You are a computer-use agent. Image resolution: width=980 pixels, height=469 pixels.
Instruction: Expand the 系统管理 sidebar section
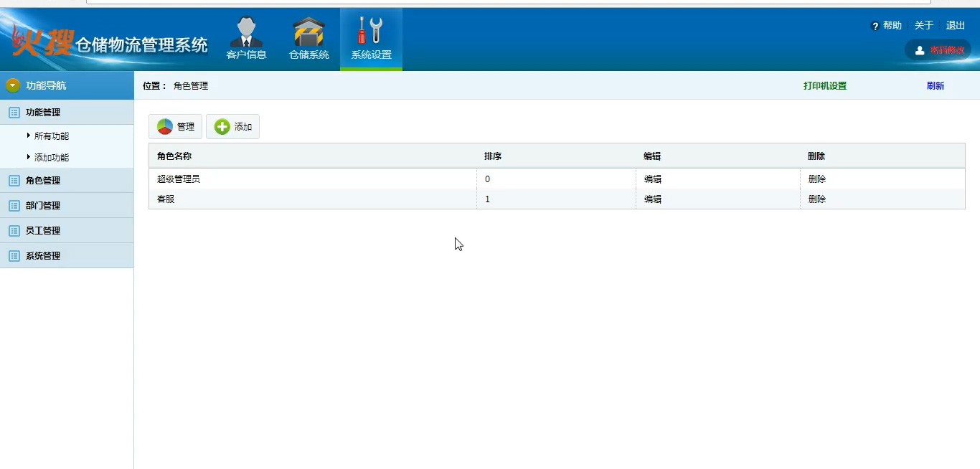click(x=43, y=256)
